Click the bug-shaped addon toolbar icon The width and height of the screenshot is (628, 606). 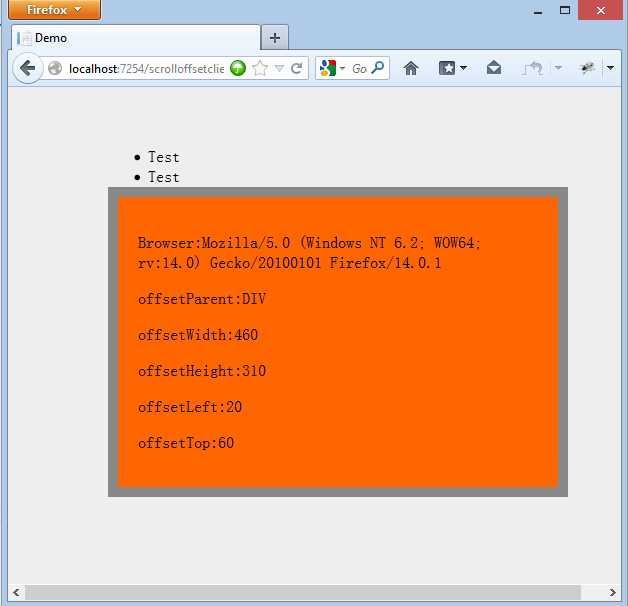(x=587, y=68)
